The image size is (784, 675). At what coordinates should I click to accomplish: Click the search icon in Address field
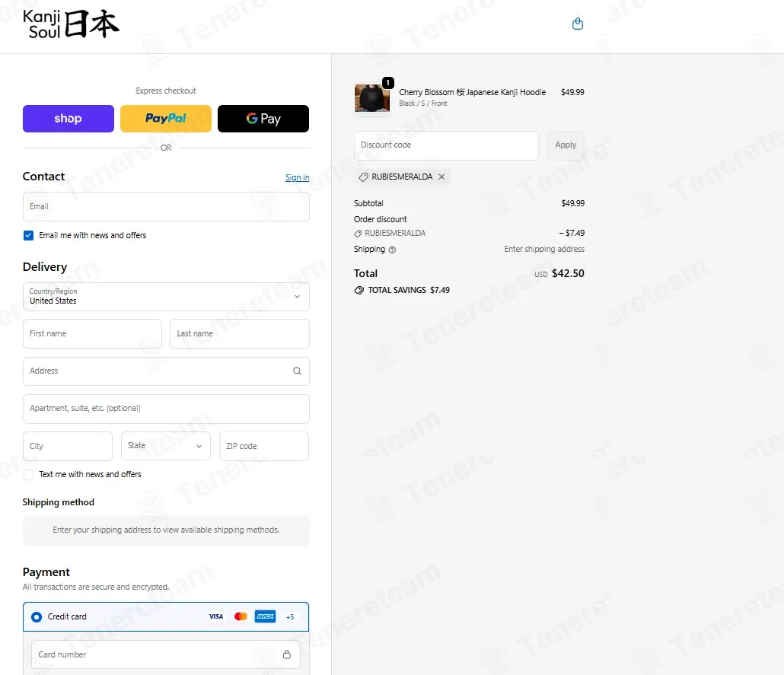[297, 371]
